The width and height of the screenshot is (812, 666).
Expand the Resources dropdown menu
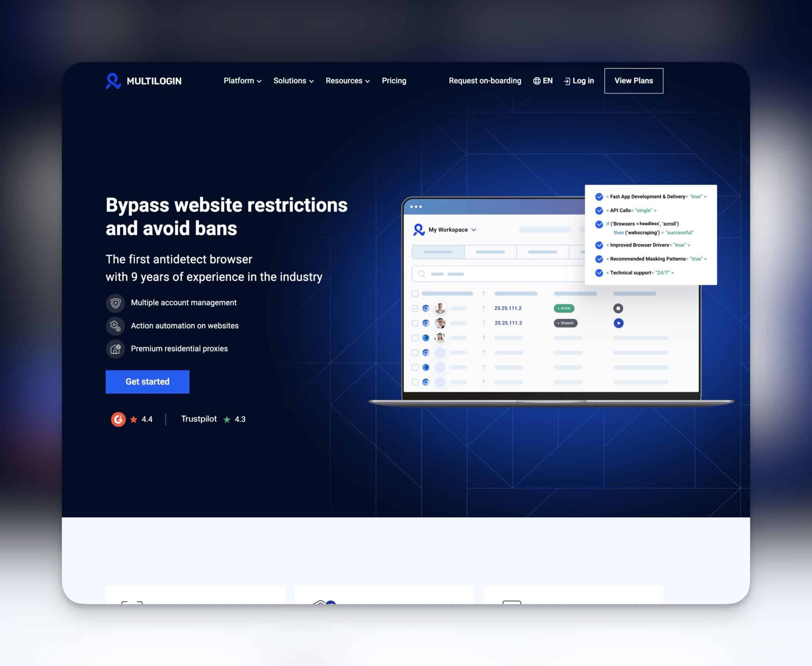[347, 80]
